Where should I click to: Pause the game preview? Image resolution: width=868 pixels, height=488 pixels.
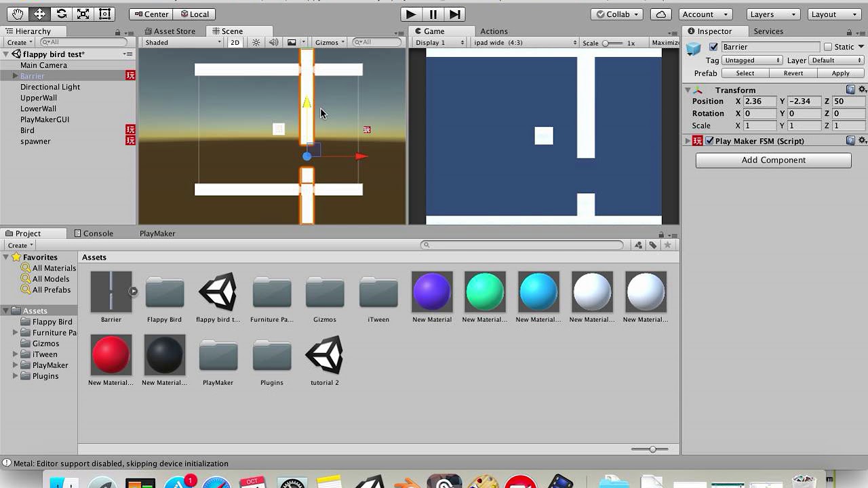coord(433,14)
